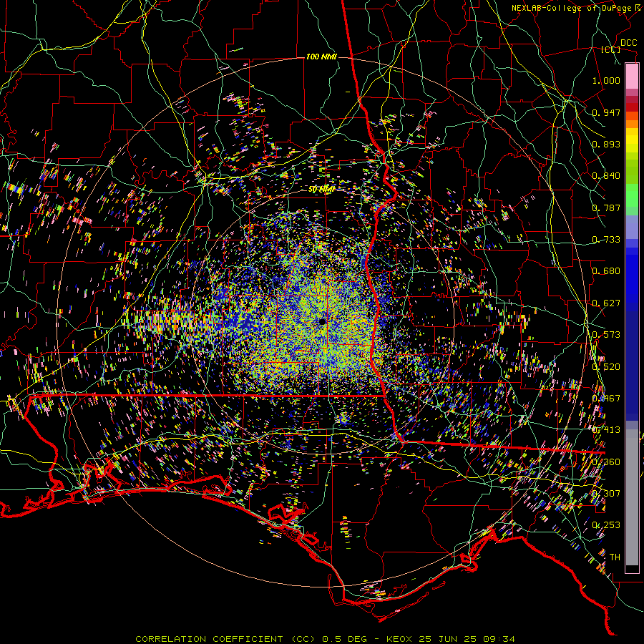Select the 0.733 legend value
Image resolution: width=644 pixels, height=644 pixels.
pyautogui.click(x=606, y=240)
